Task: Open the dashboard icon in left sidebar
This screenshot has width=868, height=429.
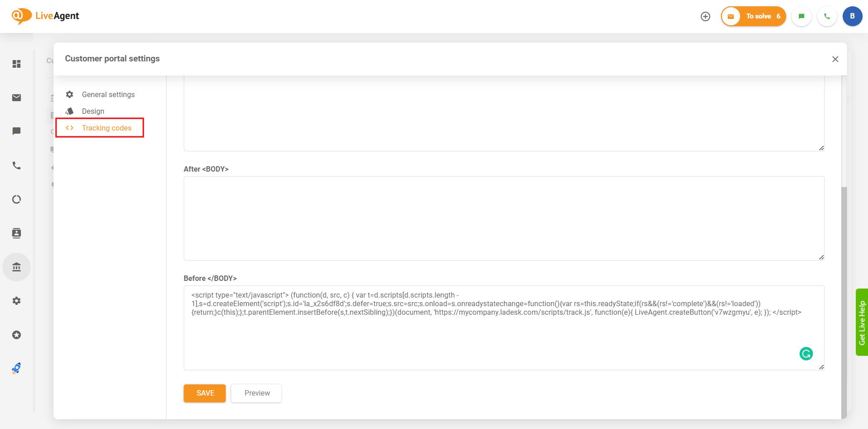Action: pos(17,64)
